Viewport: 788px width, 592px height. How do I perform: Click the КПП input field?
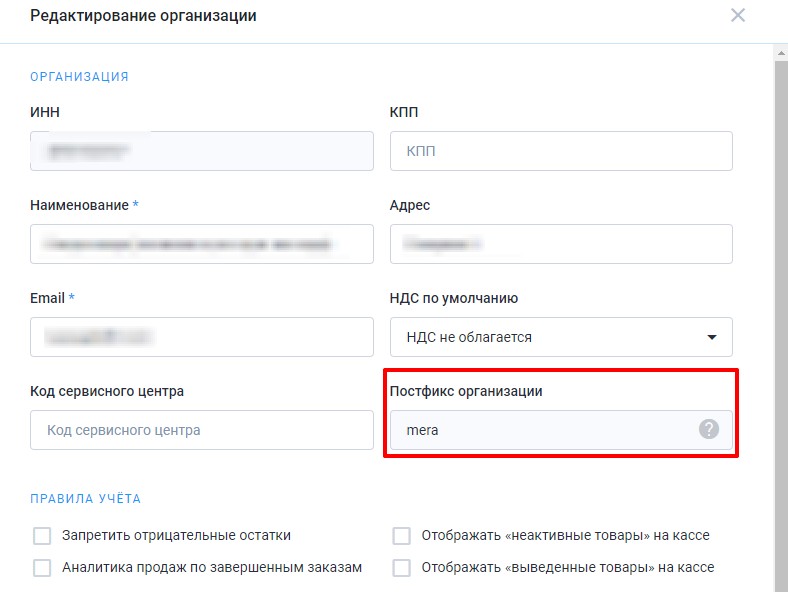pos(560,151)
